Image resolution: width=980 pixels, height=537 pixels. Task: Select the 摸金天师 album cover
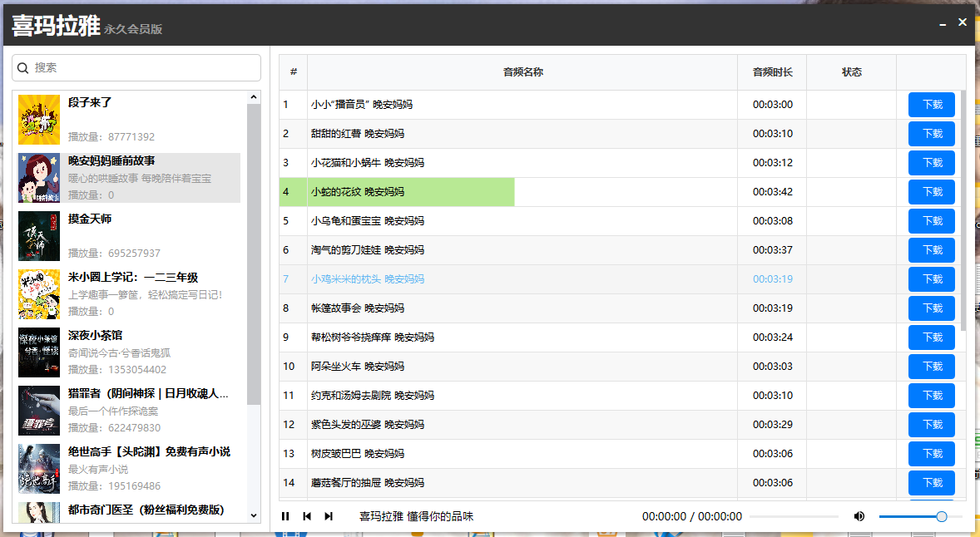pos(39,236)
